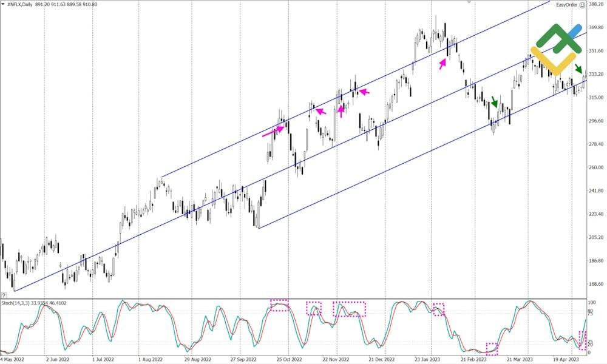
Task: Click the gray chart shift triangle at top
Action: (x=469, y=2)
